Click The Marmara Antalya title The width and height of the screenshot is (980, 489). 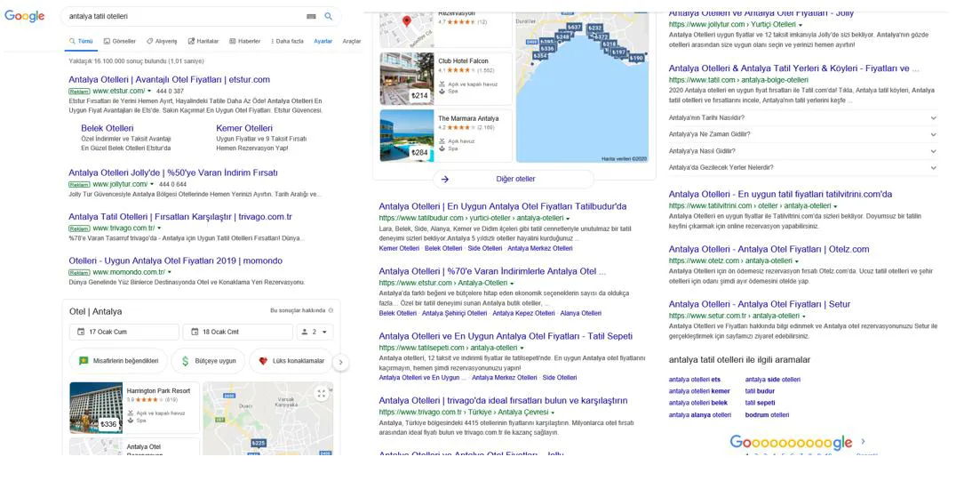coord(468,119)
